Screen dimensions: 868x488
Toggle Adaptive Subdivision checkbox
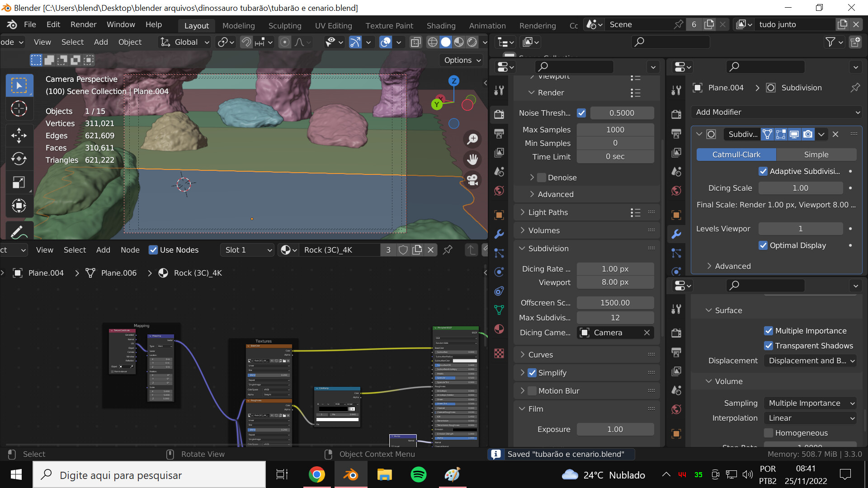[764, 171]
